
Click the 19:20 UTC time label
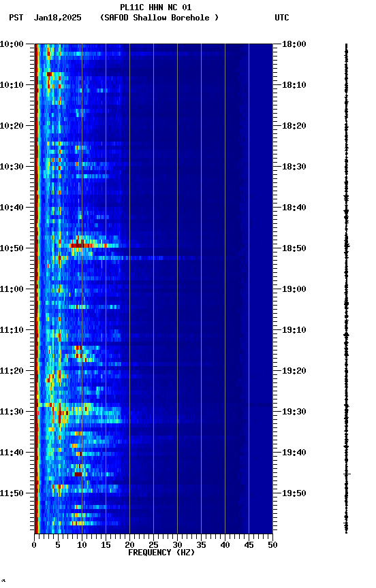click(x=294, y=372)
